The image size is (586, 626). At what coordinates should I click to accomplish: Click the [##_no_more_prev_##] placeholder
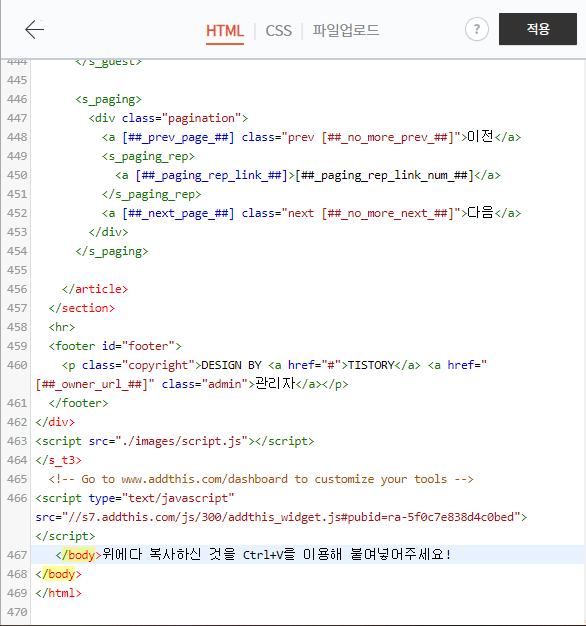388,138
